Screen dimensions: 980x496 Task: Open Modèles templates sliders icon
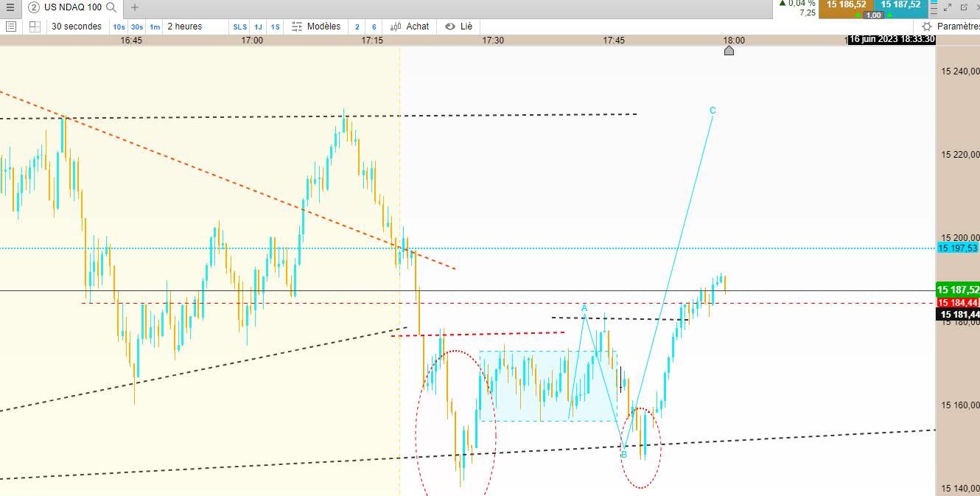[x=297, y=27]
